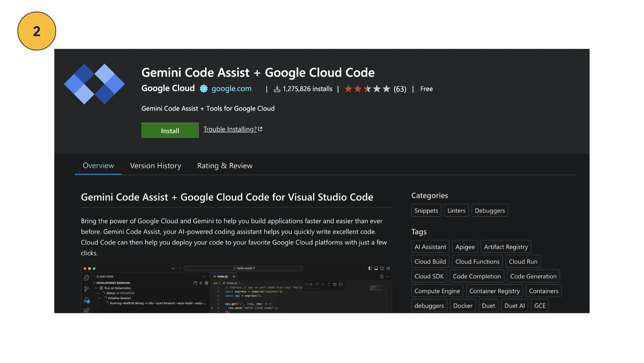The width and height of the screenshot is (644, 363).
Task: Select the Linters category
Action: 456,210
